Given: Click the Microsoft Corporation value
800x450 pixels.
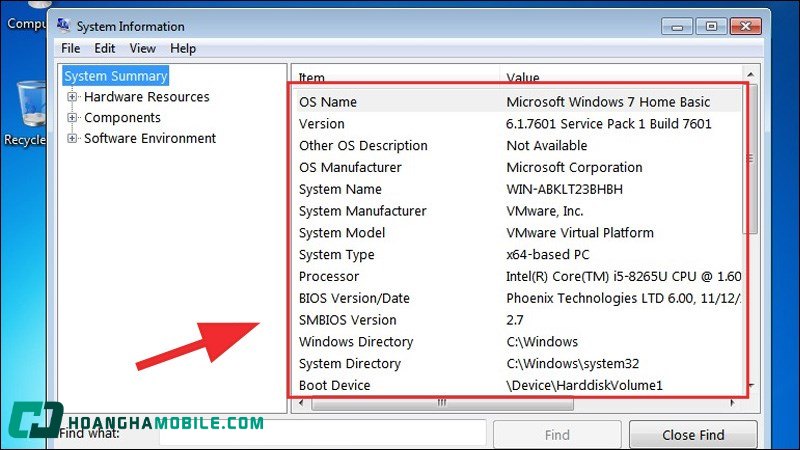Looking at the screenshot, I should [x=574, y=167].
